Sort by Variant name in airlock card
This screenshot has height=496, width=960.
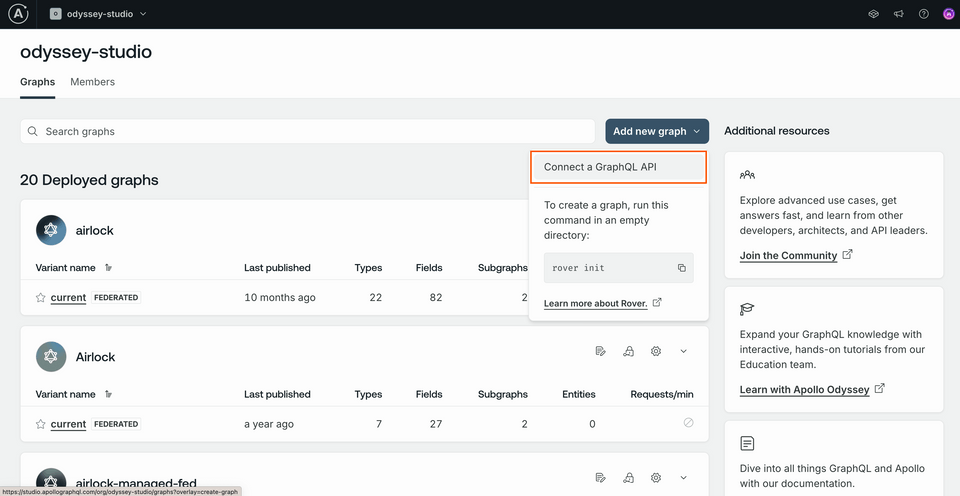click(x=108, y=268)
